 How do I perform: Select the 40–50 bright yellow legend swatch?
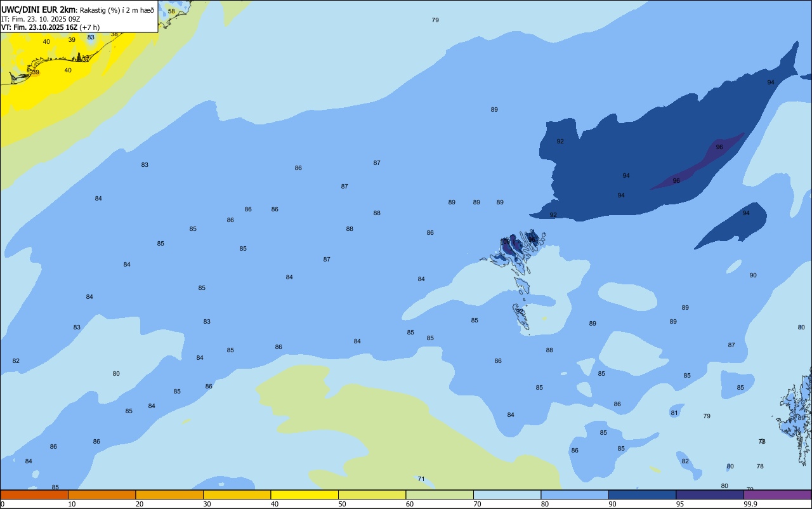pos(304,494)
